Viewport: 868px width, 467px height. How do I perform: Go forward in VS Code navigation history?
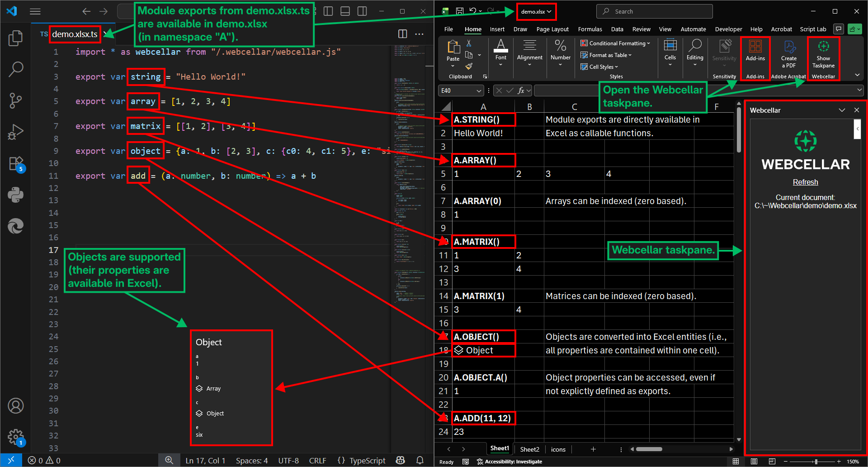[104, 11]
